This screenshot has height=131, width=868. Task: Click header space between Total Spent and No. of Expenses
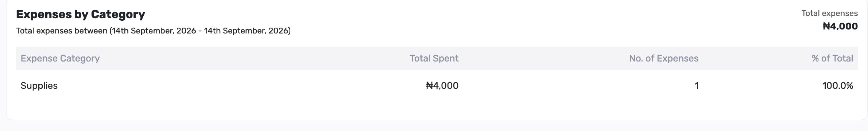tap(543, 59)
